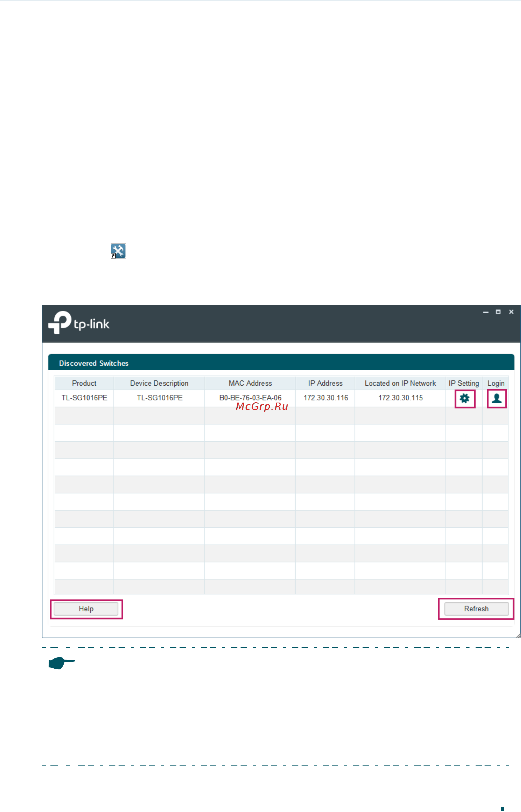The height and width of the screenshot is (812, 521).
Task: Click the tp-link logo in the header
Action: coord(79,323)
